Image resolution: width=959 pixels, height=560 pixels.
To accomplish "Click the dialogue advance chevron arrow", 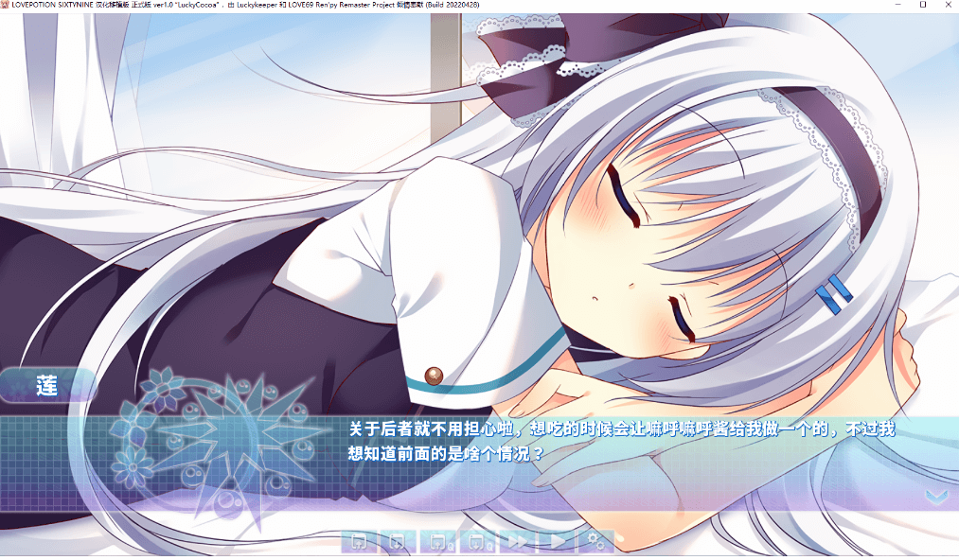I will tap(935, 497).
